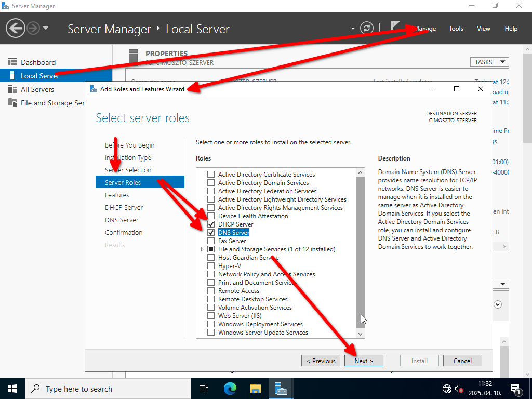Click the roles list scrollbar down arrow

coord(361,334)
